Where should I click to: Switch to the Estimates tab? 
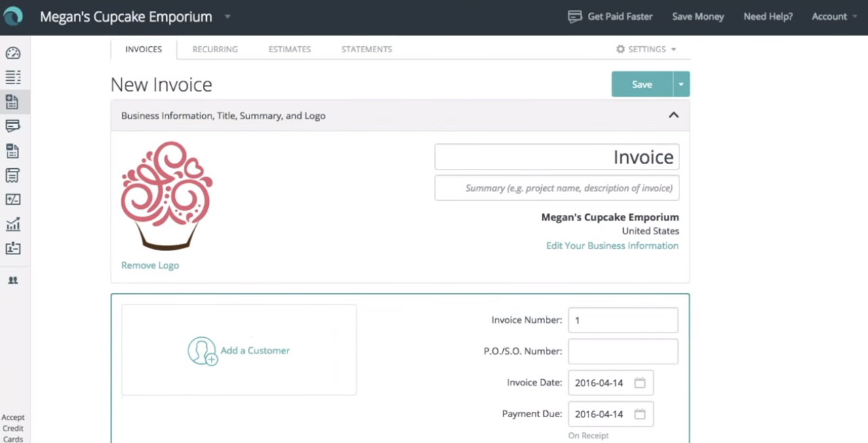tap(290, 49)
